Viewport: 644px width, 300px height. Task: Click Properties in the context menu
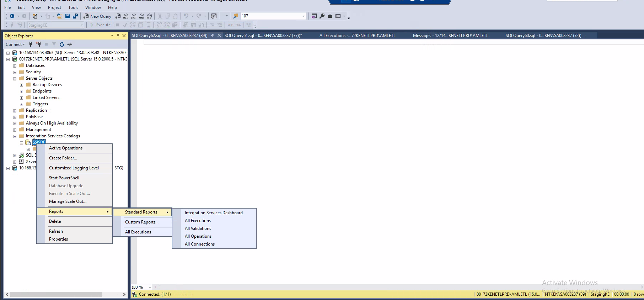pyautogui.click(x=75, y=239)
